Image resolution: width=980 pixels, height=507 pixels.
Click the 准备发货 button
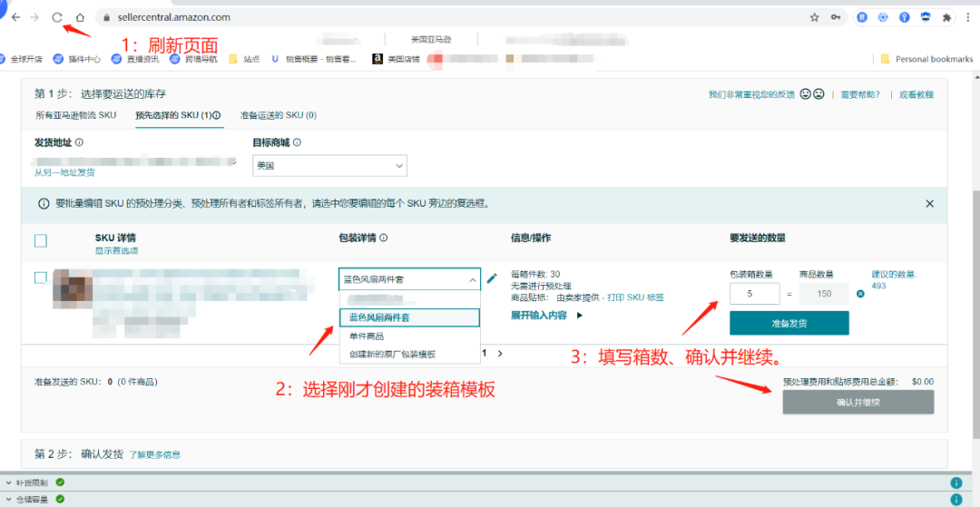click(789, 323)
